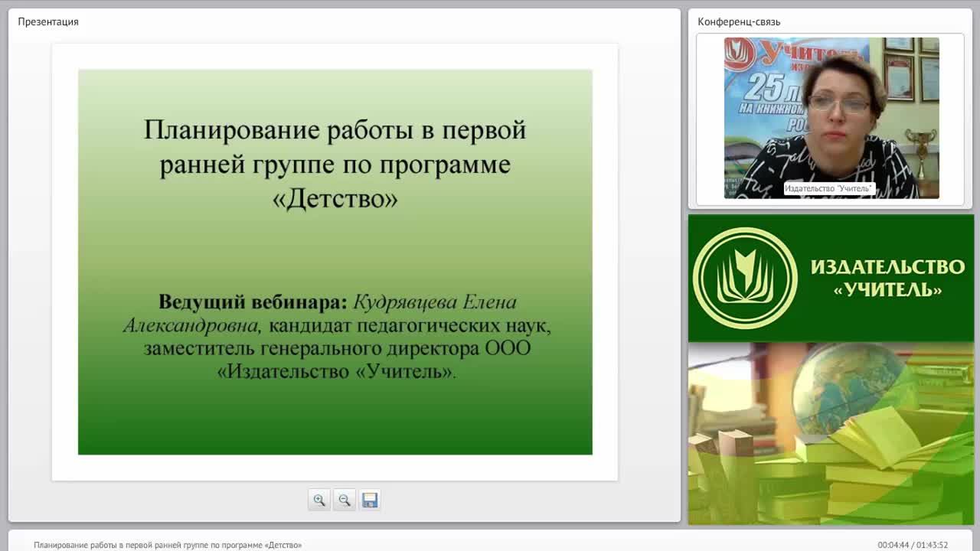The image size is (980, 551).
Task: Click the slide title Планирование работы в первой
Action: point(335,129)
